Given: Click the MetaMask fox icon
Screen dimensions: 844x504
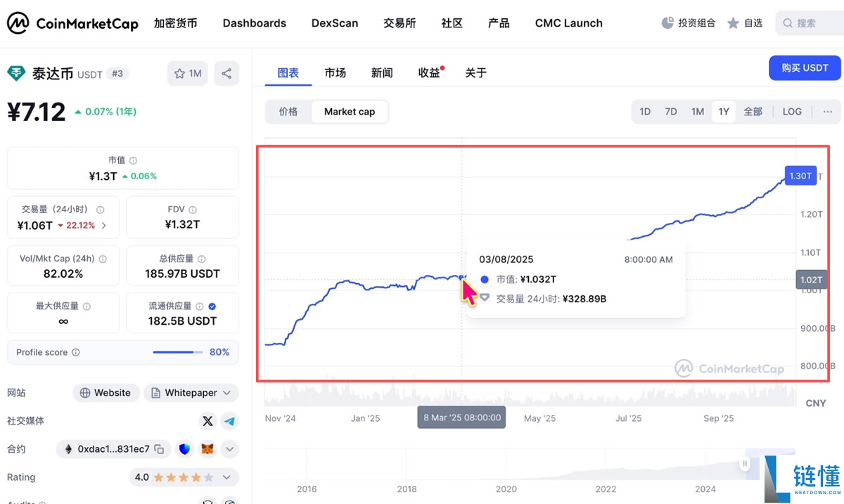Looking at the screenshot, I should [x=207, y=448].
